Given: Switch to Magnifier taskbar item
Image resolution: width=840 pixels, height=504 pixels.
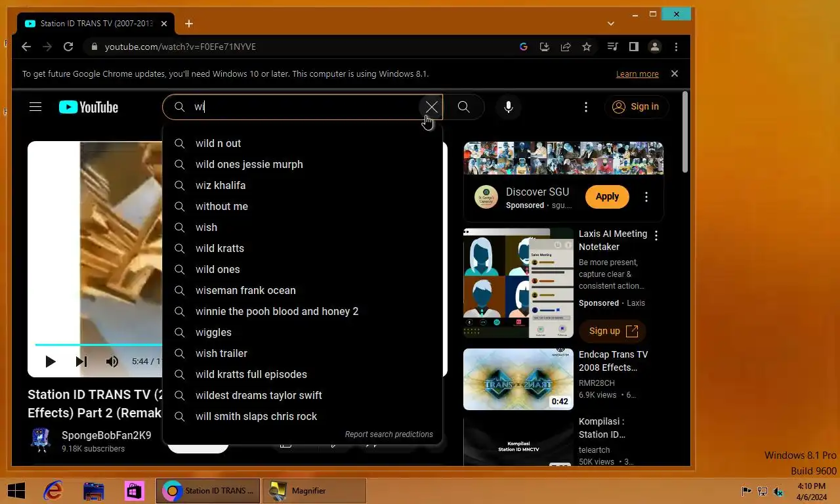Looking at the screenshot, I should [314, 490].
